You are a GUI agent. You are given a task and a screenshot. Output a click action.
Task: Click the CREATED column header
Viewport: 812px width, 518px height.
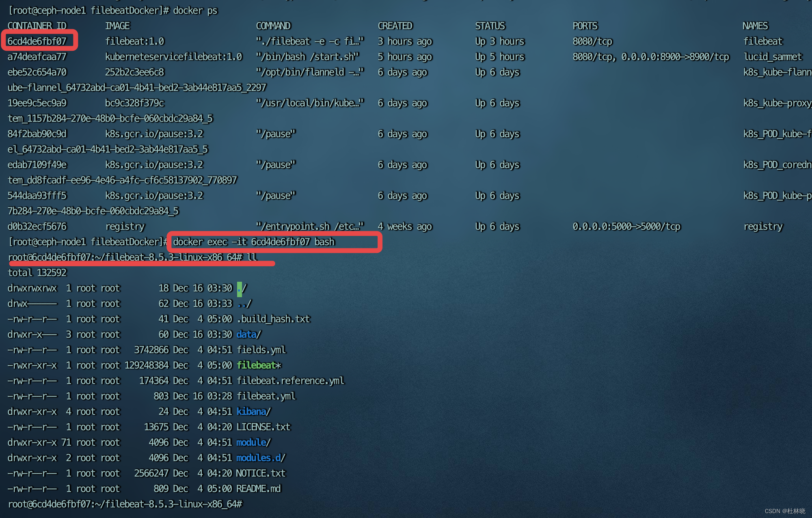395,26
